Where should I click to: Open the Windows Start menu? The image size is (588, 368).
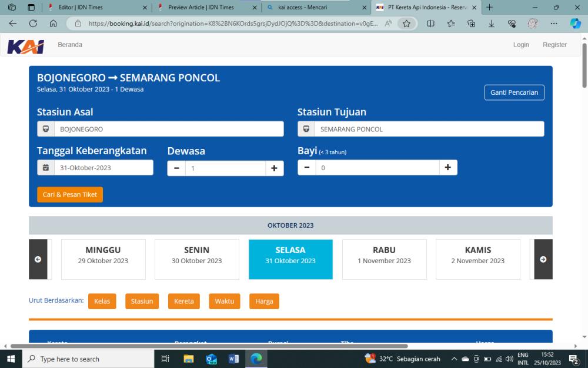point(11,359)
